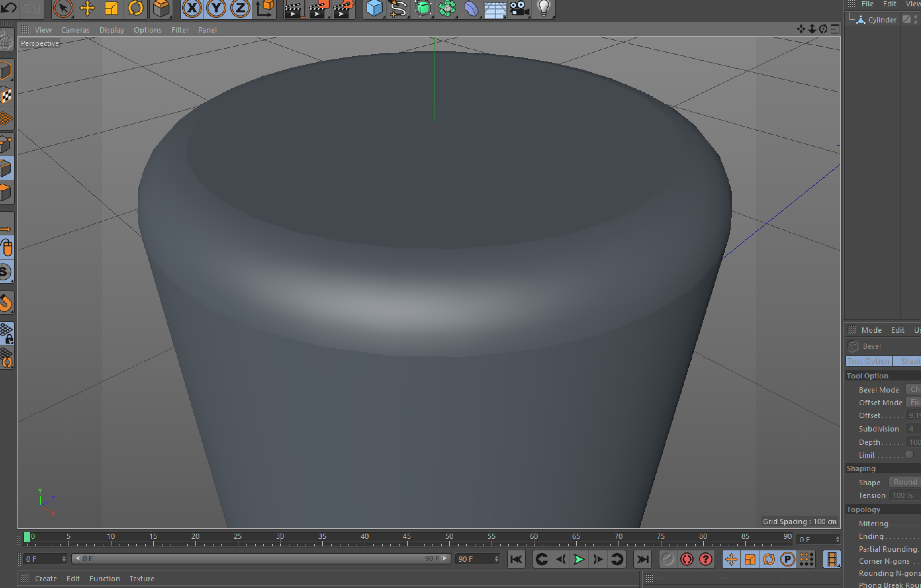Toggle the X axis lock
Screen dimensions: 921x588
[x=192, y=8]
